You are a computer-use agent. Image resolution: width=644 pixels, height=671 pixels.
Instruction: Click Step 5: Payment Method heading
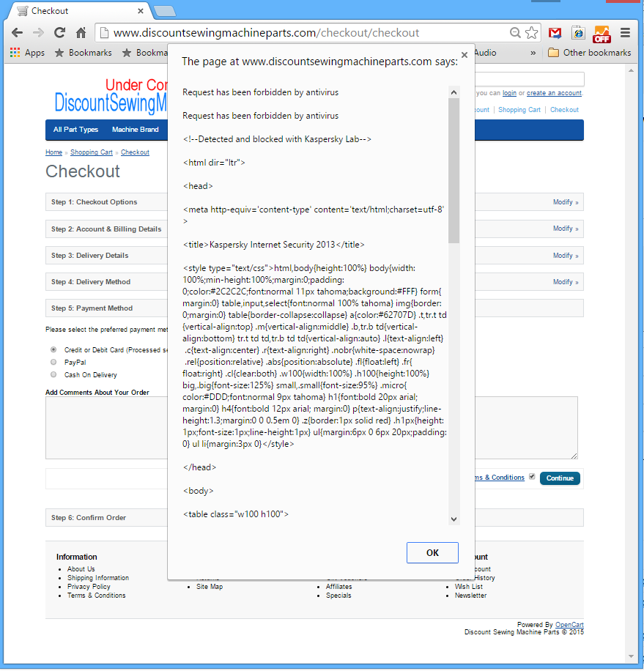pos(92,308)
